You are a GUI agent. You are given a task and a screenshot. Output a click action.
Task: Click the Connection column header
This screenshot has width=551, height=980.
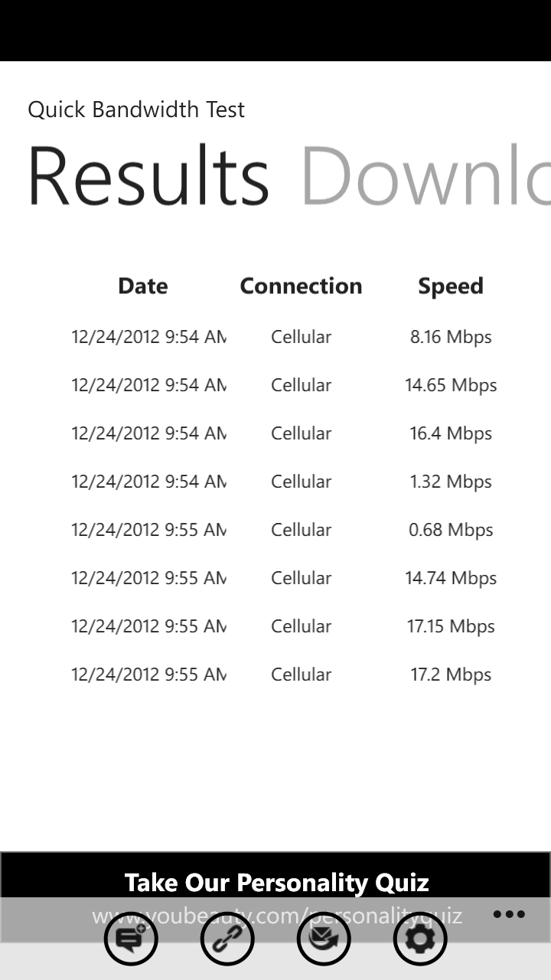pyautogui.click(x=301, y=286)
